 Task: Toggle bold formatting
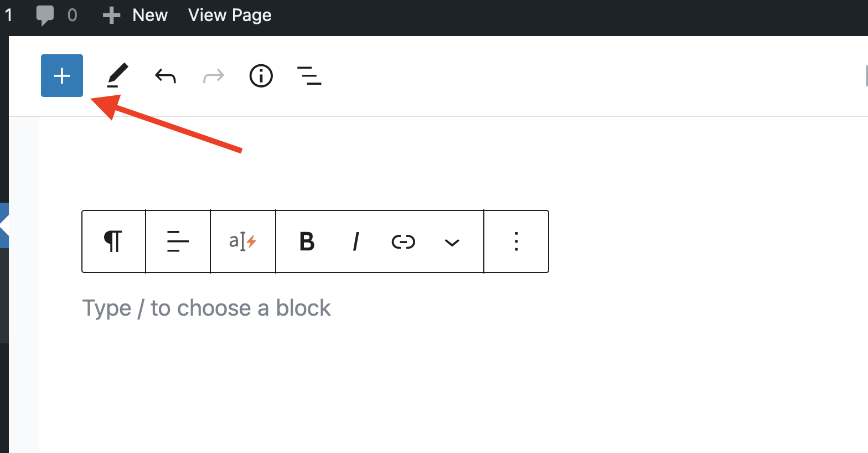click(x=307, y=241)
